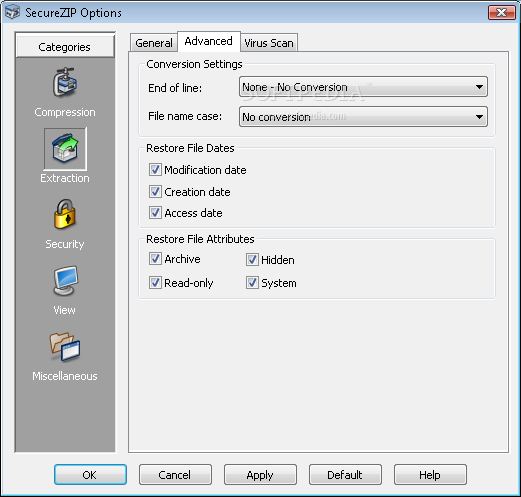Viewport: 521px width, 497px height.
Task: Uncheck the System attribute
Action: point(252,283)
